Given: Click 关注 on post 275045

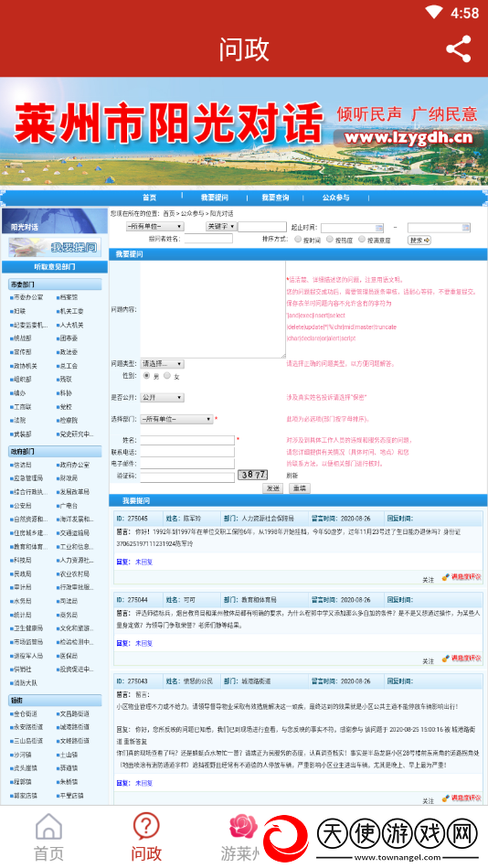Looking at the screenshot, I should (x=429, y=579).
